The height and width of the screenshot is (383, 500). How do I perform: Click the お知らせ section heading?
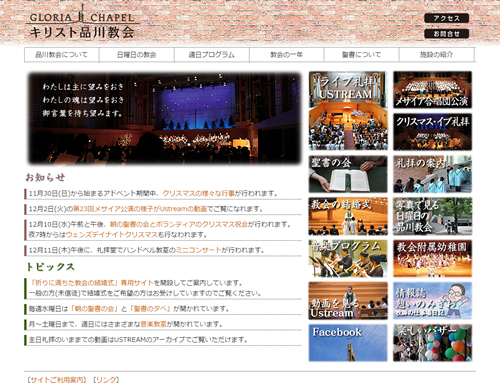tap(45, 177)
